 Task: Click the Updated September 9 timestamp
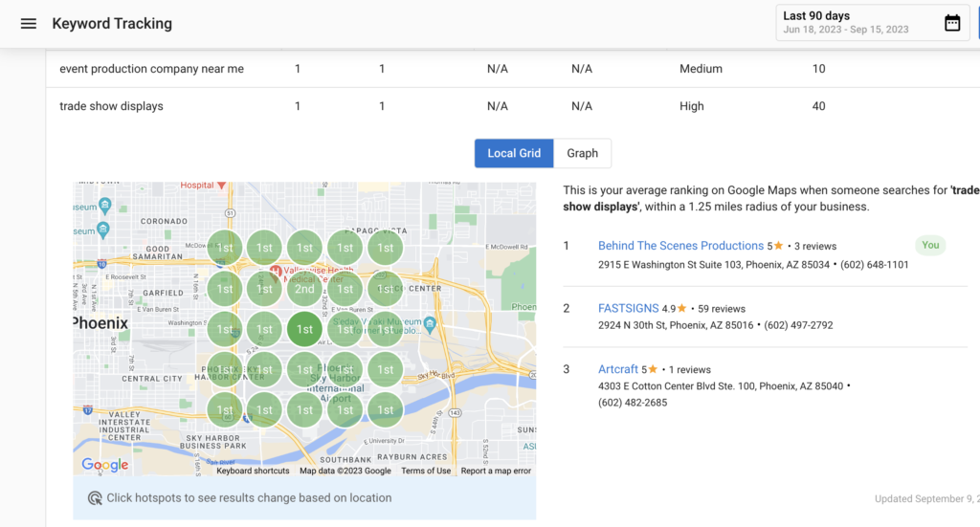[x=926, y=499]
